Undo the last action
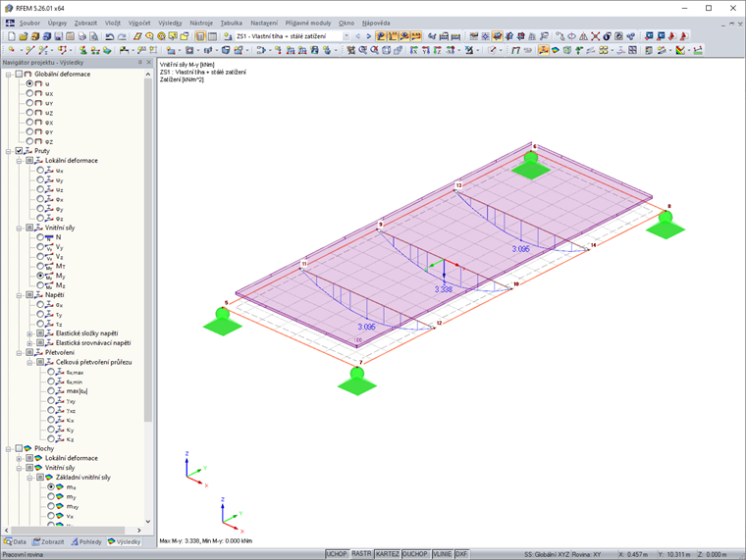The image size is (746, 560). click(109, 36)
